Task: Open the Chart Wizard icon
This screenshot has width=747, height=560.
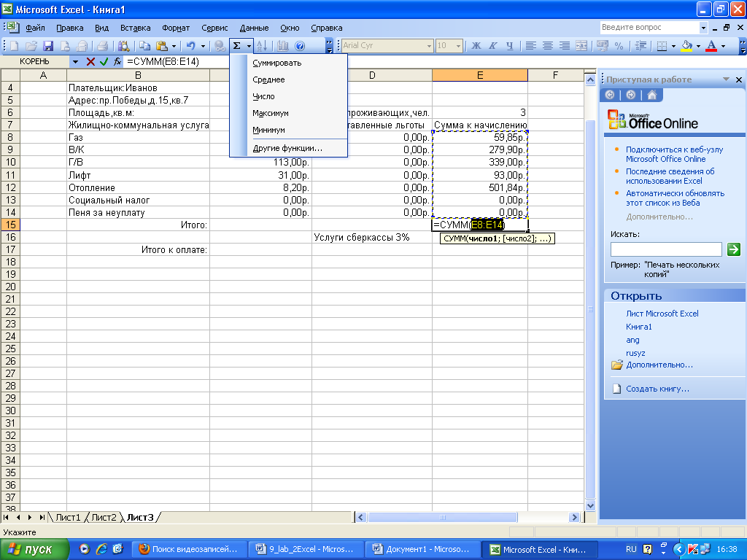Action: click(283, 46)
